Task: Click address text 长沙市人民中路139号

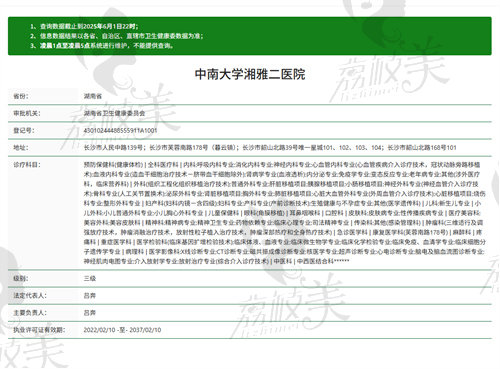Action: [x=113, y=147]
